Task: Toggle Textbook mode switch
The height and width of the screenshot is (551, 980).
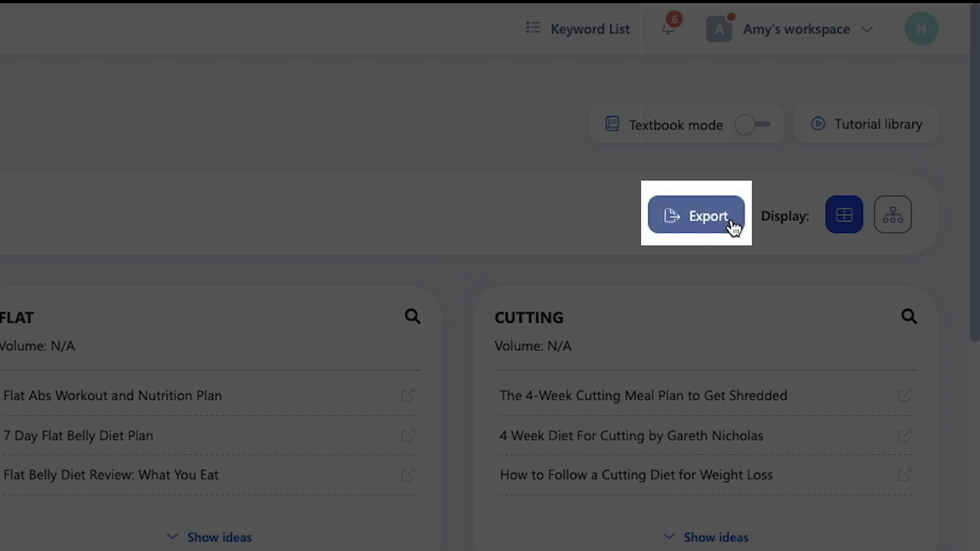Action: coord(752,124)
